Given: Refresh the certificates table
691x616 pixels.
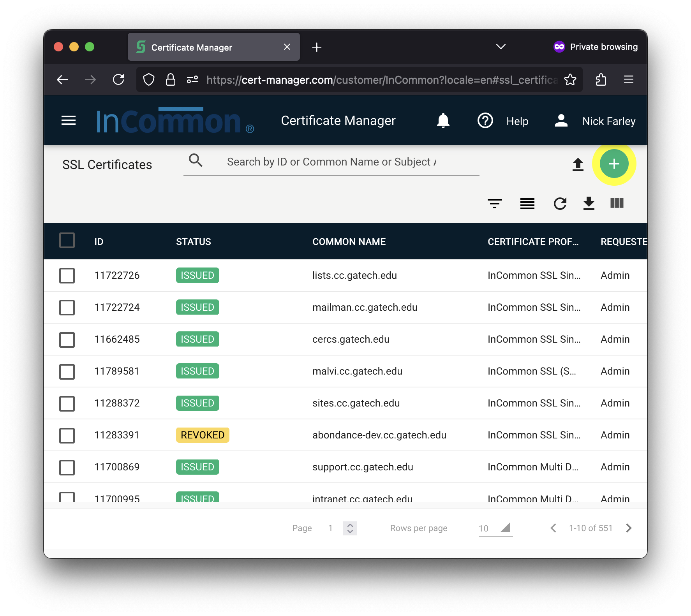Looking at the screenshot, I should point(560,203).
